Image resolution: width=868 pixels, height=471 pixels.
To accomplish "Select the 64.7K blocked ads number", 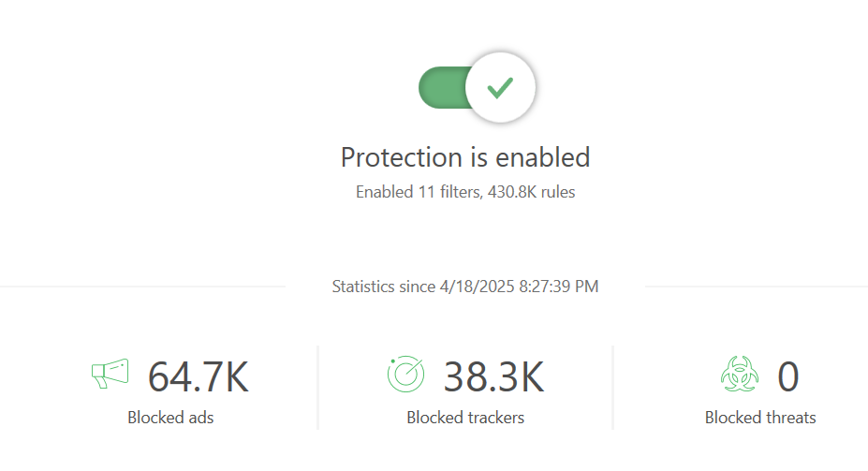I will 198,376.
